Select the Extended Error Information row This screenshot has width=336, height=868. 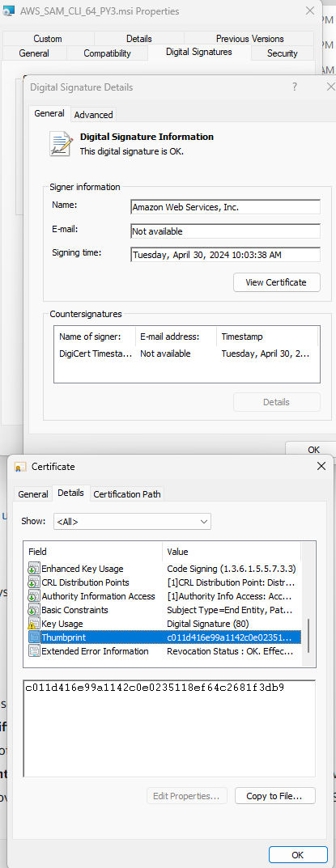164,651
